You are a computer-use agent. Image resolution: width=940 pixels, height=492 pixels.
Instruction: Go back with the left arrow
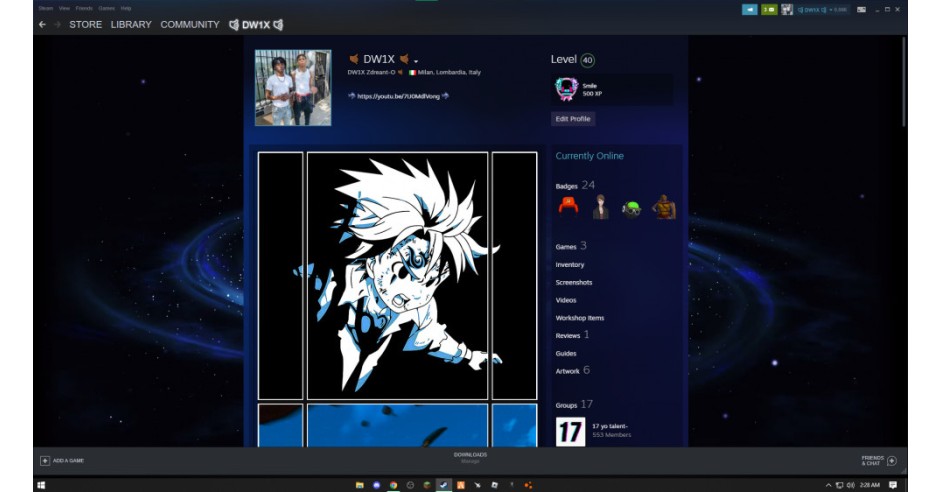click(42, 25)
